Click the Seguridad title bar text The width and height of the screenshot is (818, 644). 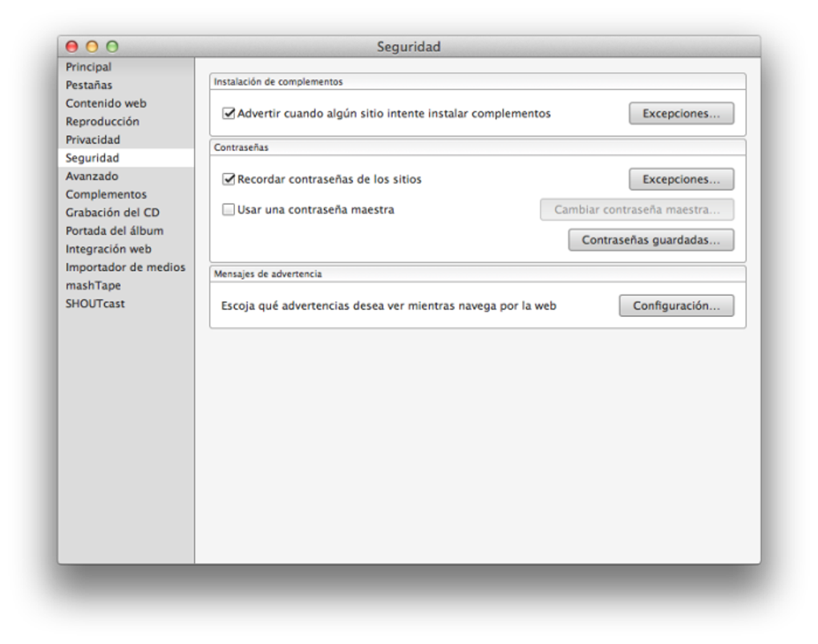[x=409, y=47]
